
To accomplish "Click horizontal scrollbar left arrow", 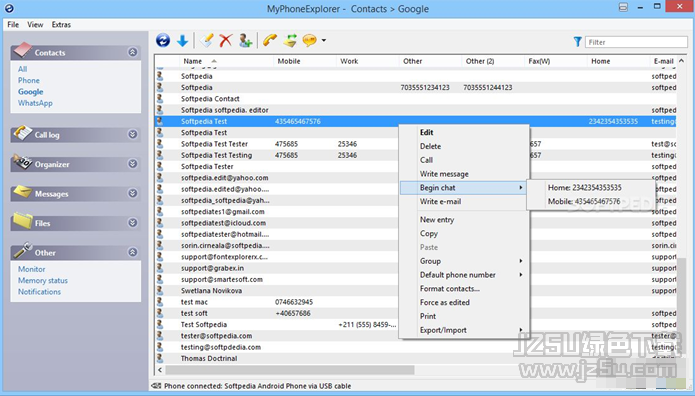I will (x=160, y=369).
